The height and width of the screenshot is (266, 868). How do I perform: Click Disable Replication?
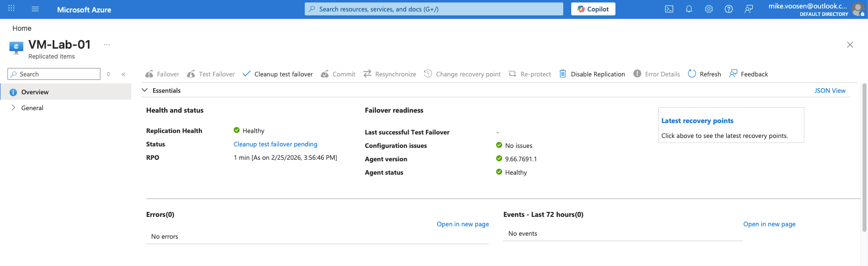[x=592, y=74]
